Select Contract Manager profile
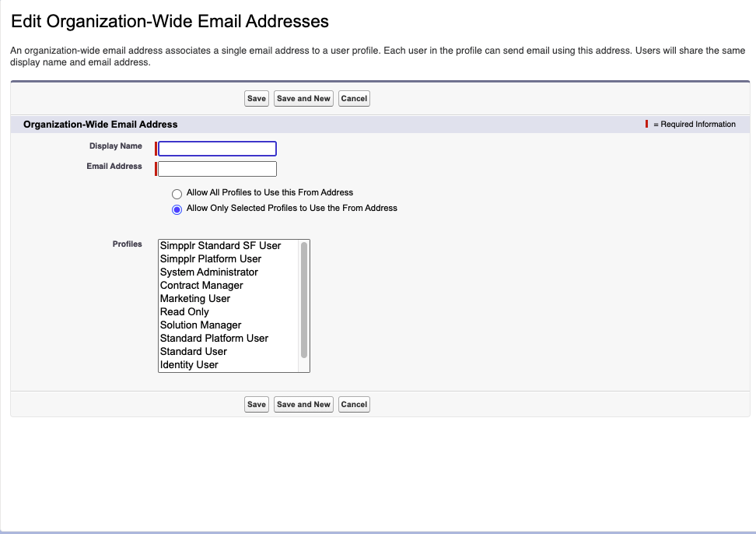This screenshot has width=756, height=534. pyautogui.click(x=229, y=286)
